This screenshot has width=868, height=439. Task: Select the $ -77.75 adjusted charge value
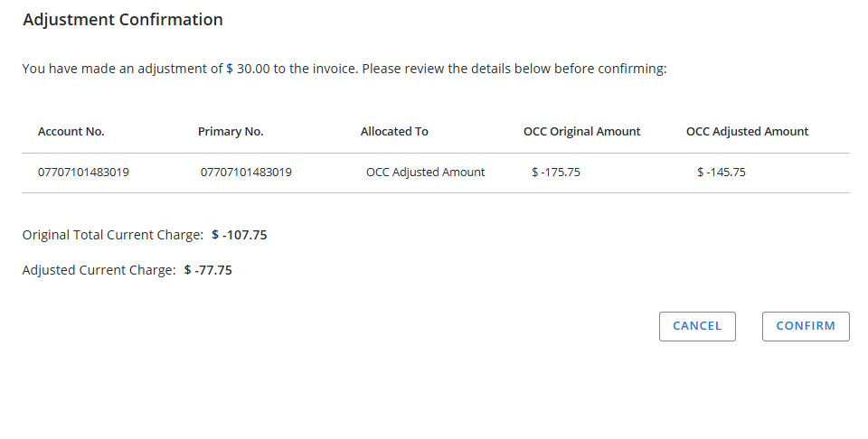pos(208,270)
